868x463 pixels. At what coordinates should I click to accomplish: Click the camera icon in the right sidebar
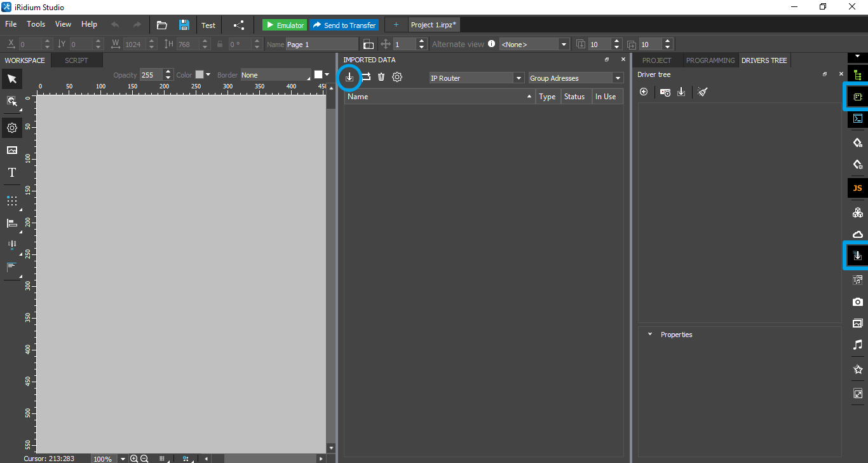click(857, 301)
